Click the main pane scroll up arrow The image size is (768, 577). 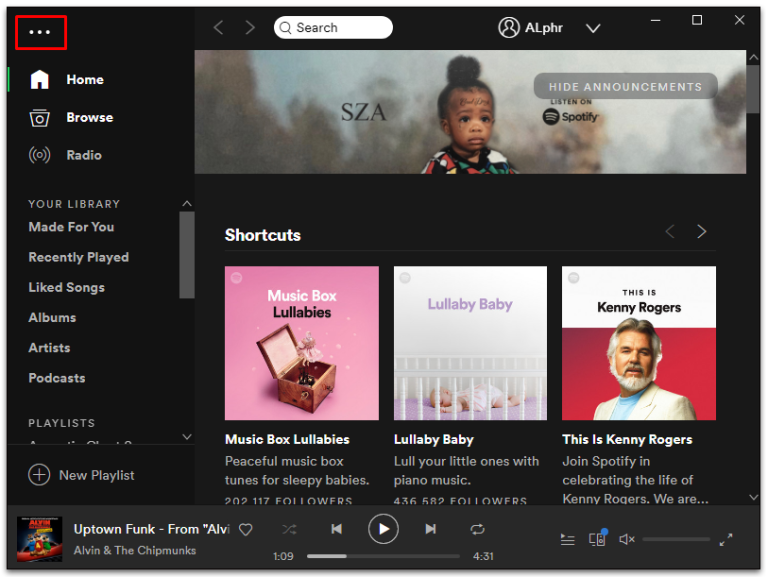[x=753, y=57]
